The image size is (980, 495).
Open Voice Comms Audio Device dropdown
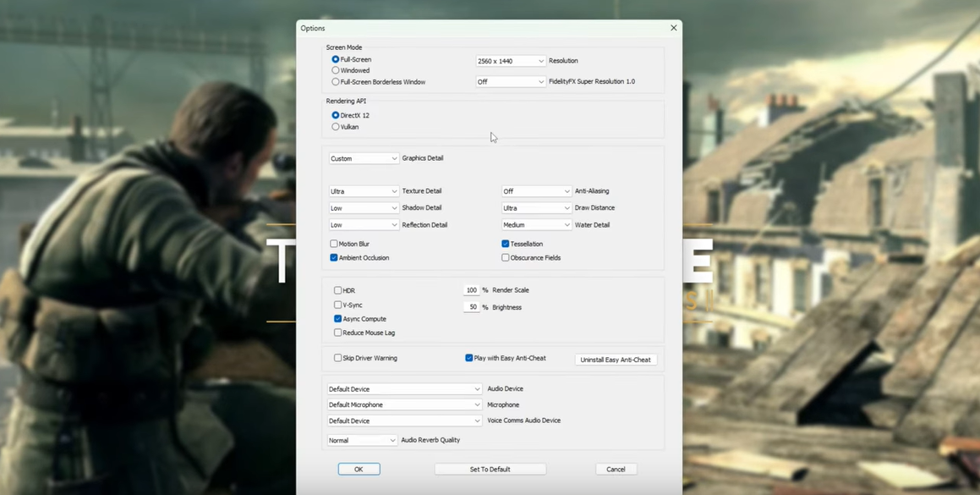tap(404, 421)
